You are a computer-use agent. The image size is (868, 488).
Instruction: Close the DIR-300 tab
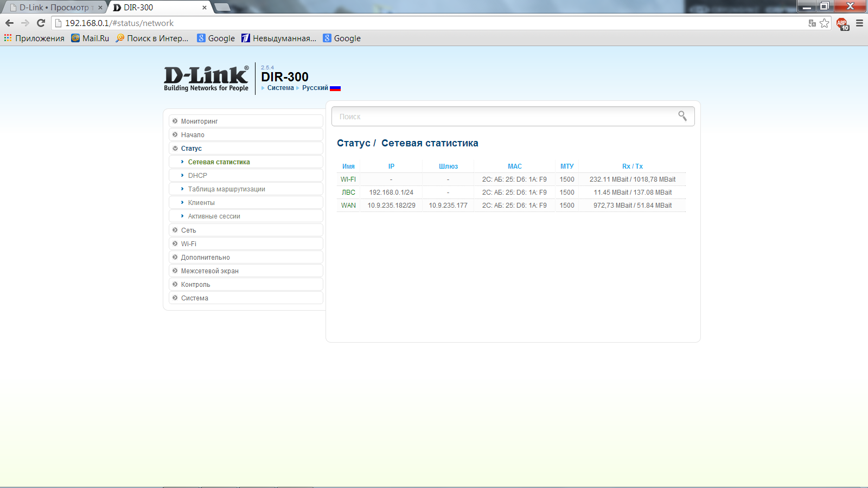205,8
